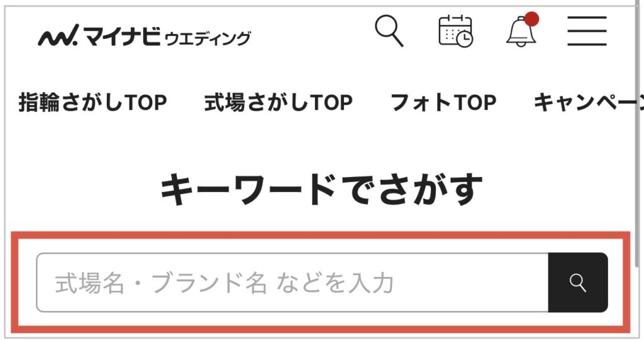Click the page's vertical scrollbar
This screenshot has width=644, height=340.
(638, 135)
